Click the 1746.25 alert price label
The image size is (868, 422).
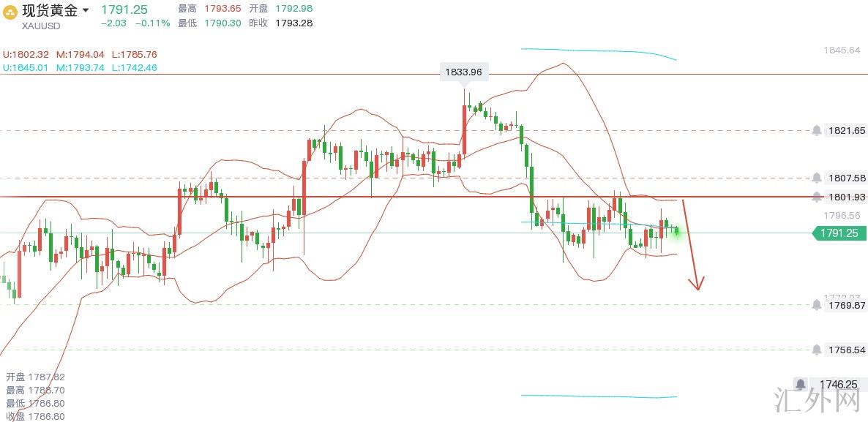pos(838,384)
